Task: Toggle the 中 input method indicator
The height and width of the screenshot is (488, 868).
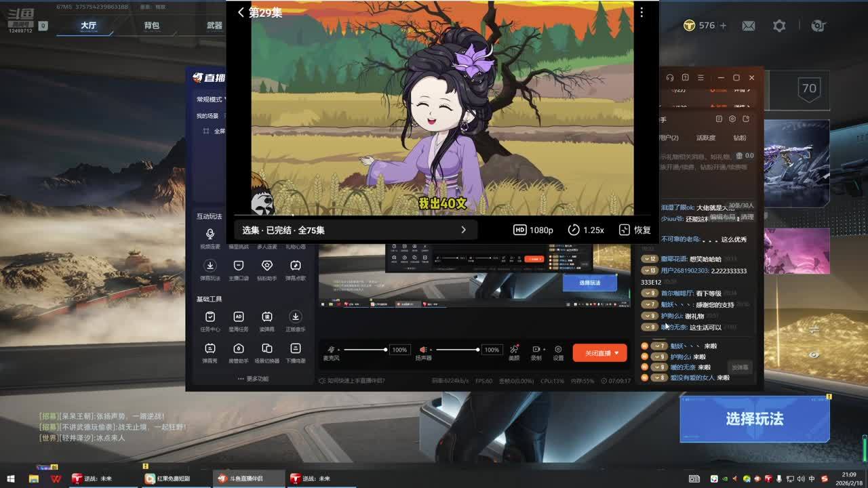Action: coord(812,479)
